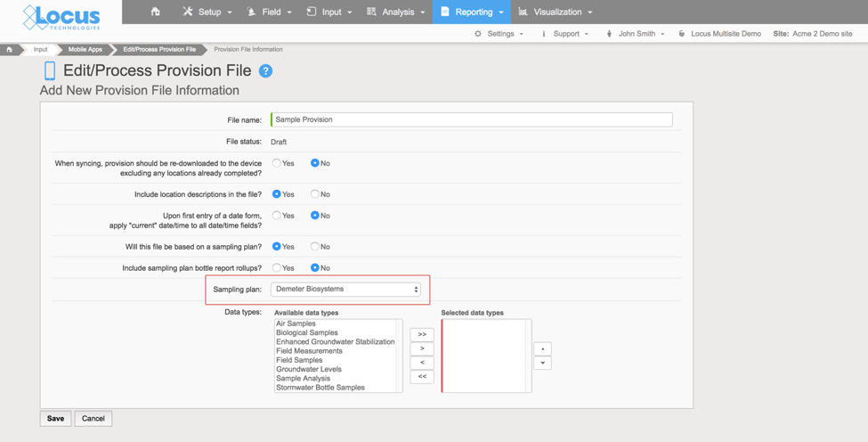Select Groundwater Levels data type
The height and width of the screenshot is (442, 868).
309,370
